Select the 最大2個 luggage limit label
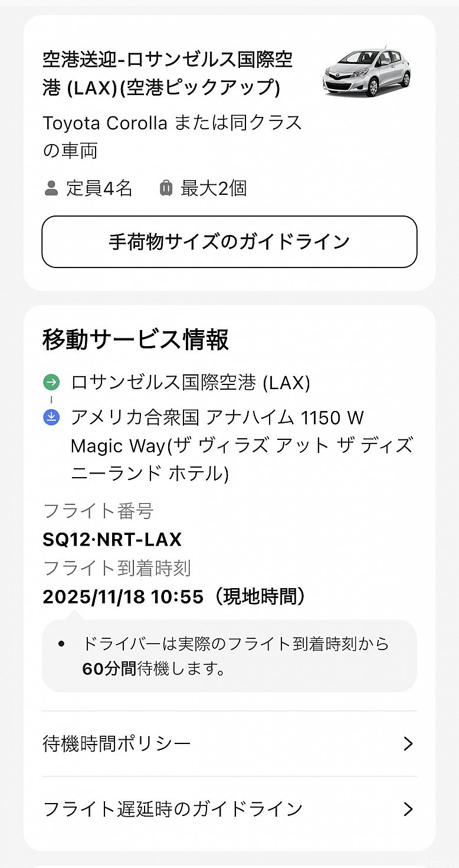 (x=213, y=189)
